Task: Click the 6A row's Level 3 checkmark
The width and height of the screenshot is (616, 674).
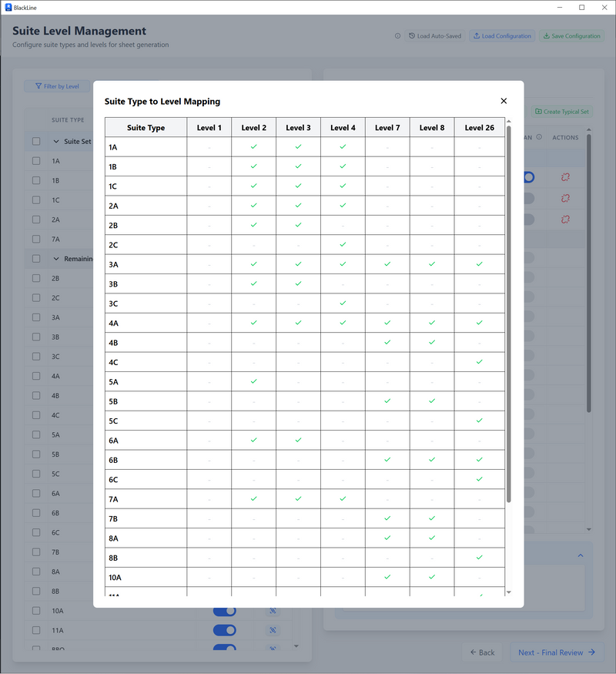Action: [x=298, y=440]
